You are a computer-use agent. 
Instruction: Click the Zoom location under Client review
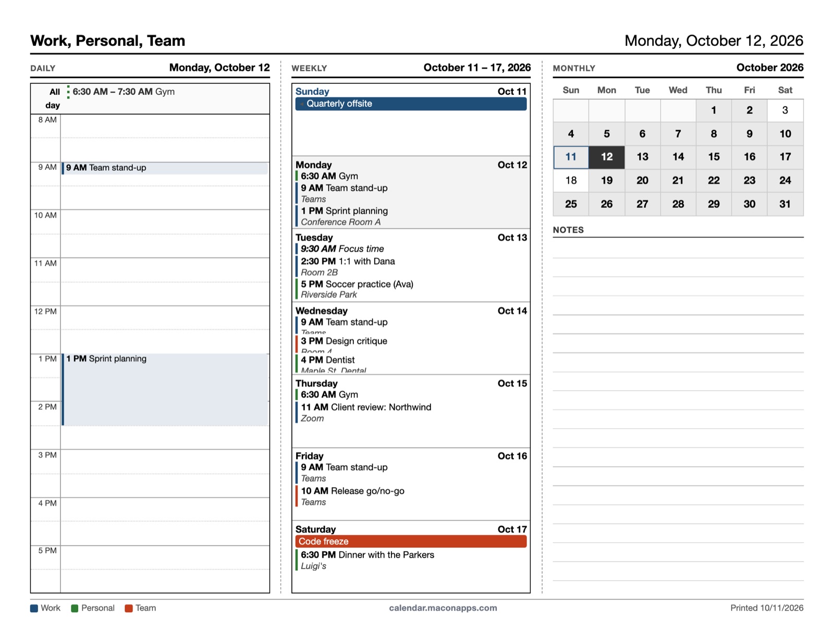(x=312, y=418)
